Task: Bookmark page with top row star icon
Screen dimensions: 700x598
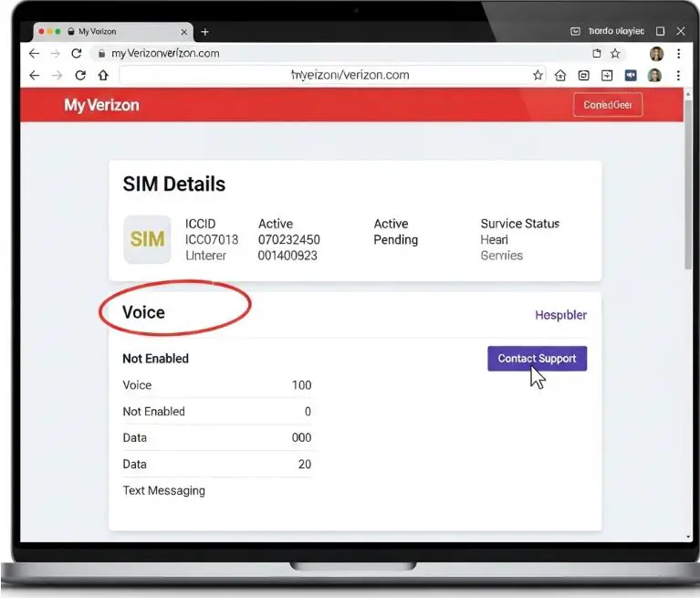Action: click(x=616, y=54)
